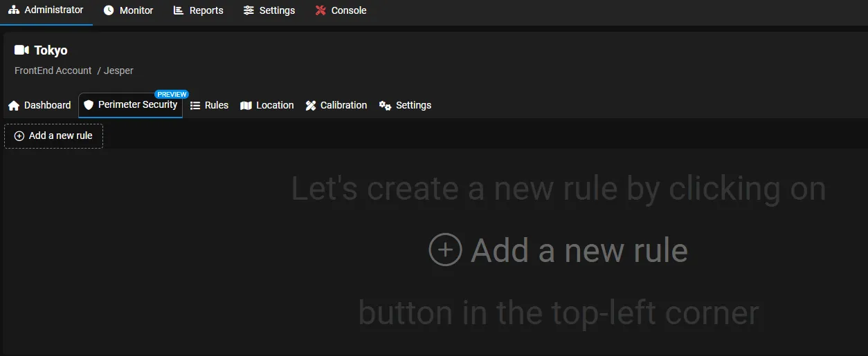Click plus icon in Add a new rule button
The height and width of the screenshot is (356, 868).
(19, 136)
